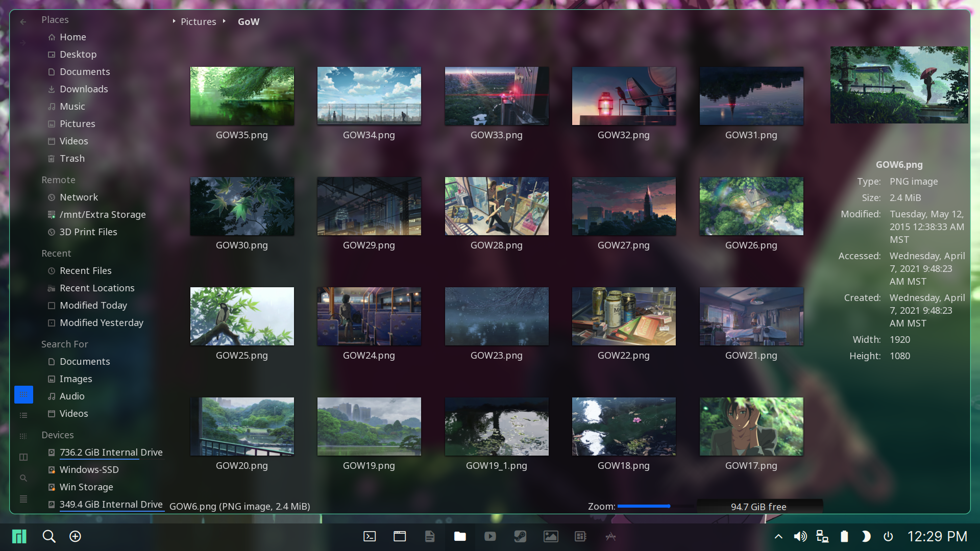Launch Steam from the taskbar

coord(520,536)
